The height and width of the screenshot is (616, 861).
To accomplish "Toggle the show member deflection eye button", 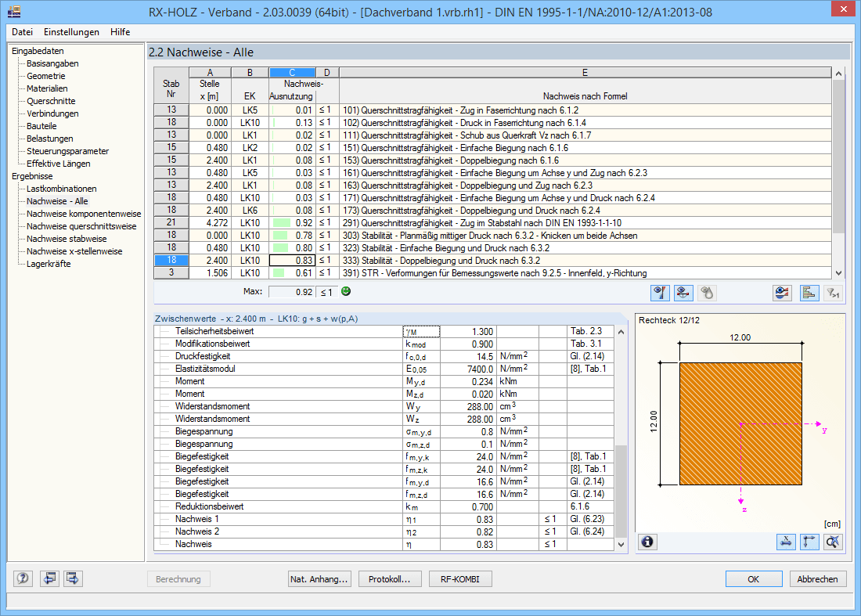I will click(683, 294).
